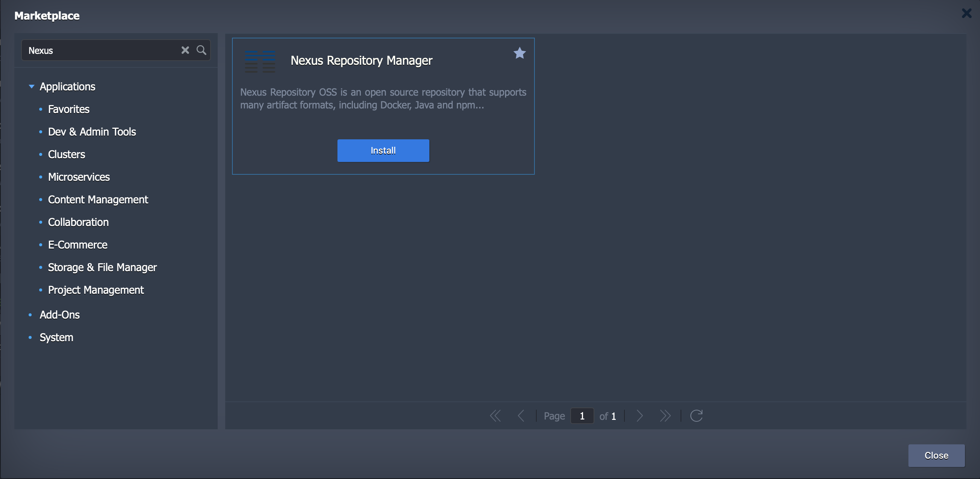980x479 pixels.
Task: Click the search magnifier icon
Action: coord(201,50)
